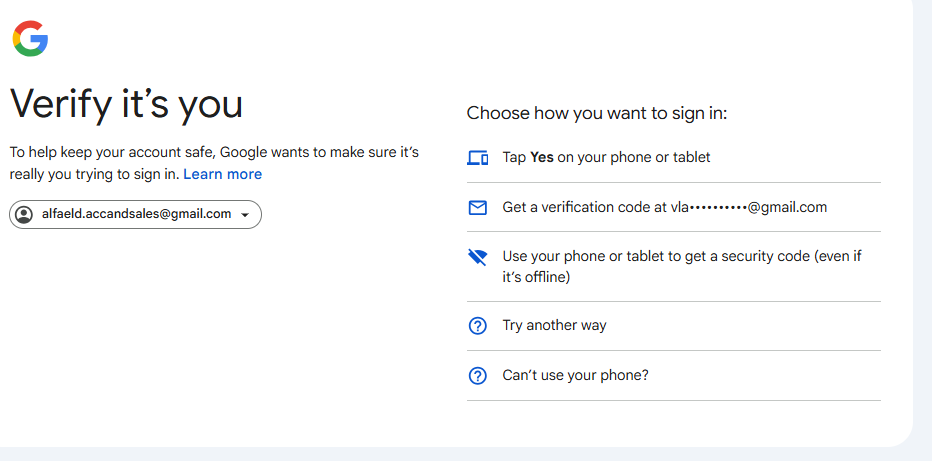This screenshot has width=932, height=461.
Task: Click the account avatar icon in the email chip
Action: (x=25, y=214)
